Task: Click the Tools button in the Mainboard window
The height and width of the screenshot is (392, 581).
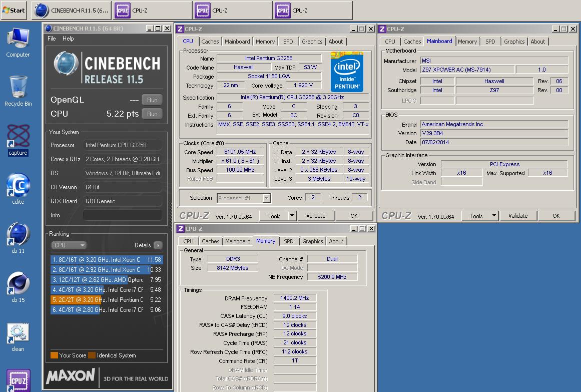Action: coord(476,216)
